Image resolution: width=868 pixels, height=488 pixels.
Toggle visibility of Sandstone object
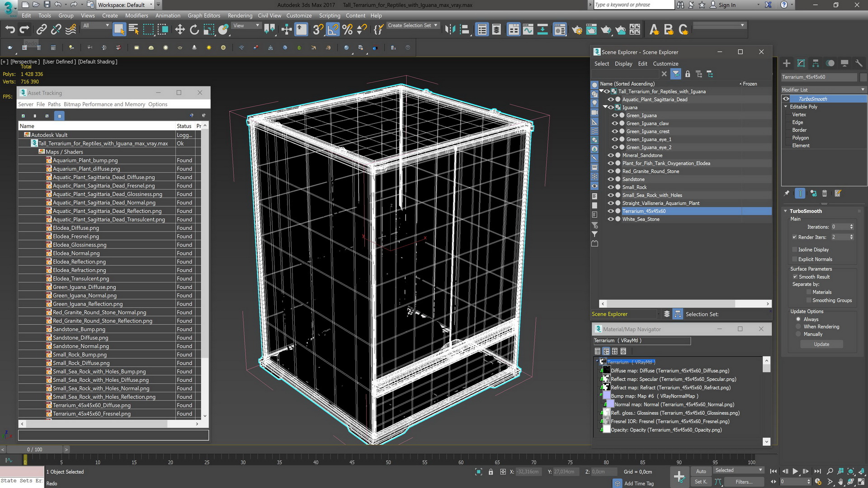(611, 179)
